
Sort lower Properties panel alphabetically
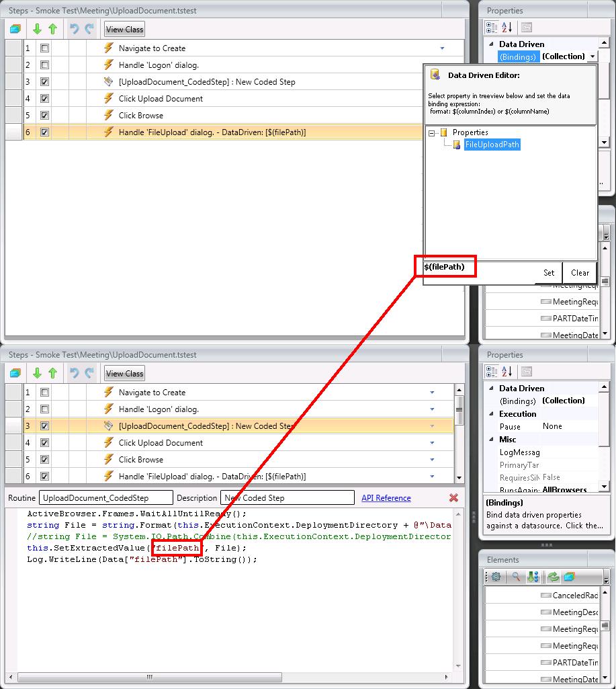pos(507,371)
